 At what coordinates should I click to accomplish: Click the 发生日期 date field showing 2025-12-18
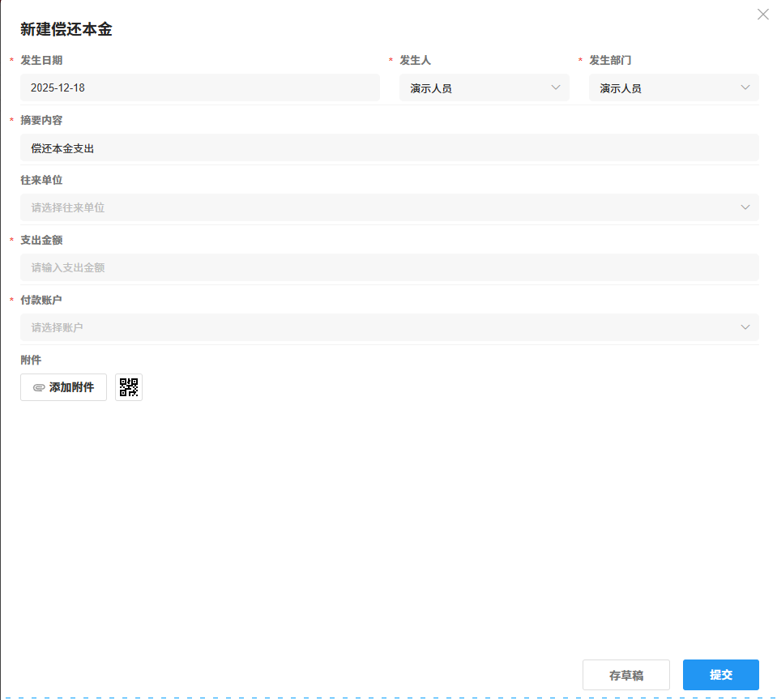(200, 87)
